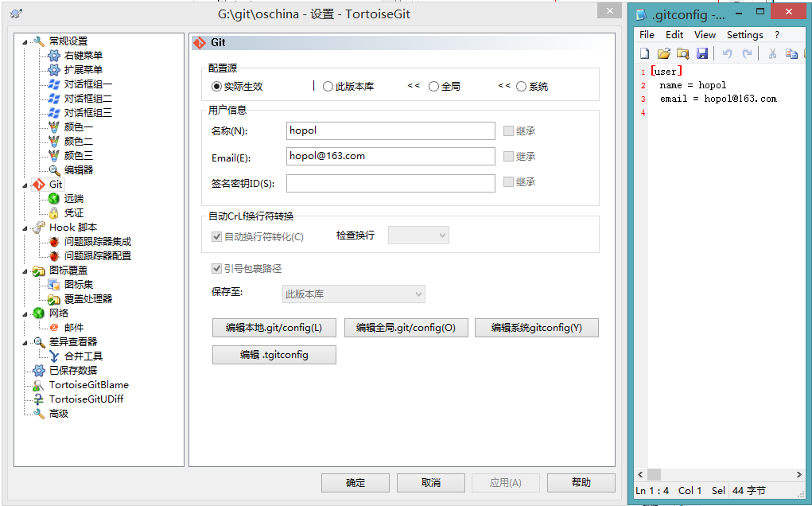Open the Edit menu in .gitconfig editor
812x506 pixels.
click(x=674, y=35)
